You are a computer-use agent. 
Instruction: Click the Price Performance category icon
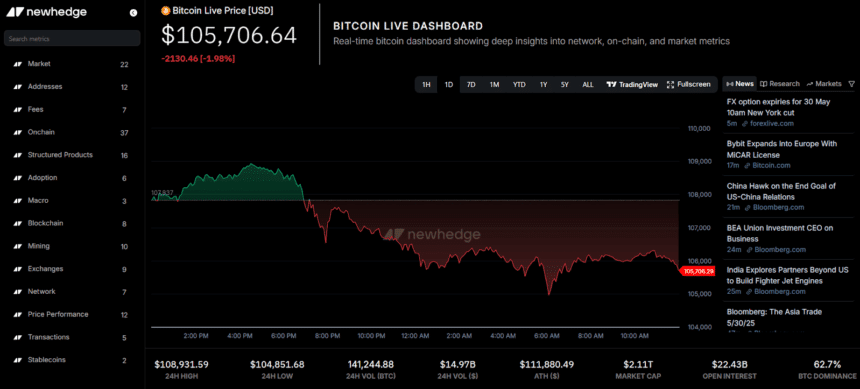[17, 315]
